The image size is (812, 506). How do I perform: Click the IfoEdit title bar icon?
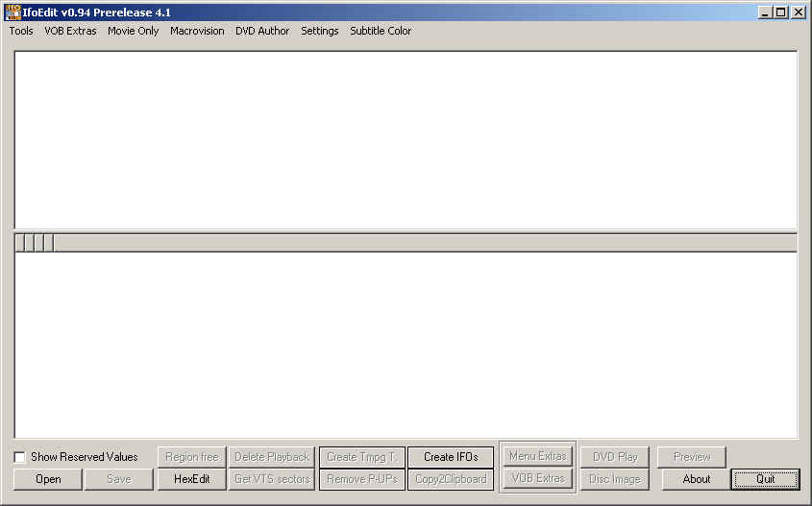click(12, 12)
